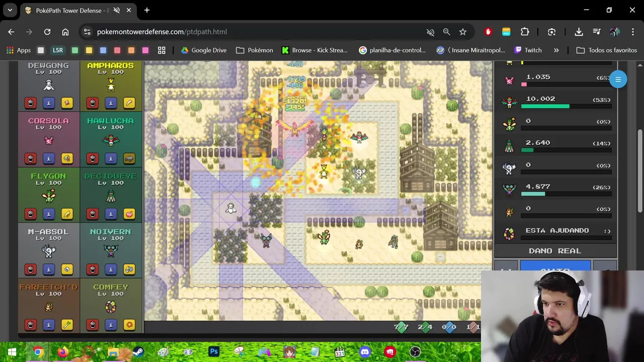The width and height of the screenshot is (644, 362).
Task: Open the Pokémon bookmarks folder
Action: [255, 50]
